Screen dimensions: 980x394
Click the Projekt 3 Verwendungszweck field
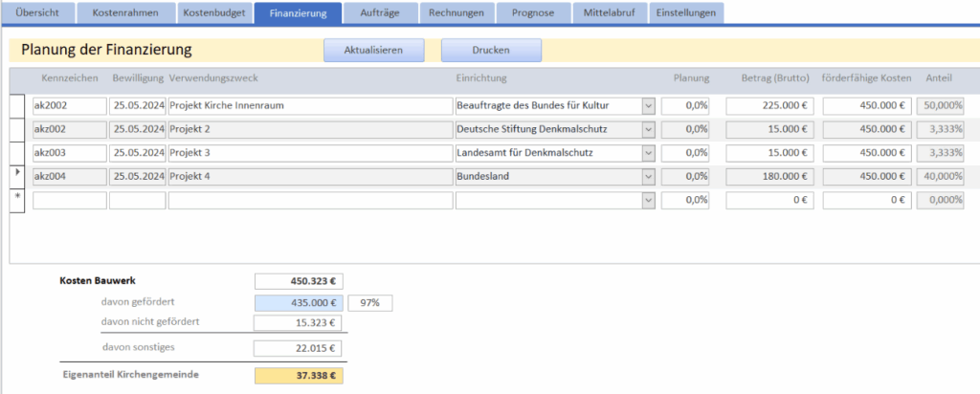tap(308, 153)
